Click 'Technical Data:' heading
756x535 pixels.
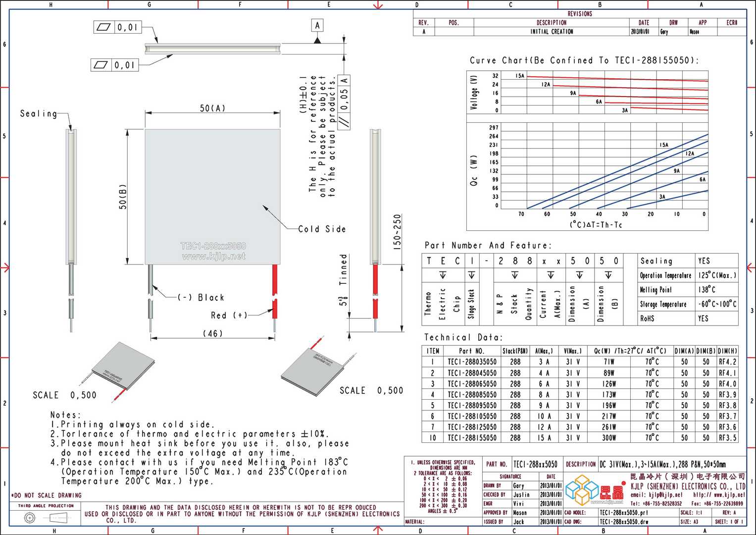point(463,337)
